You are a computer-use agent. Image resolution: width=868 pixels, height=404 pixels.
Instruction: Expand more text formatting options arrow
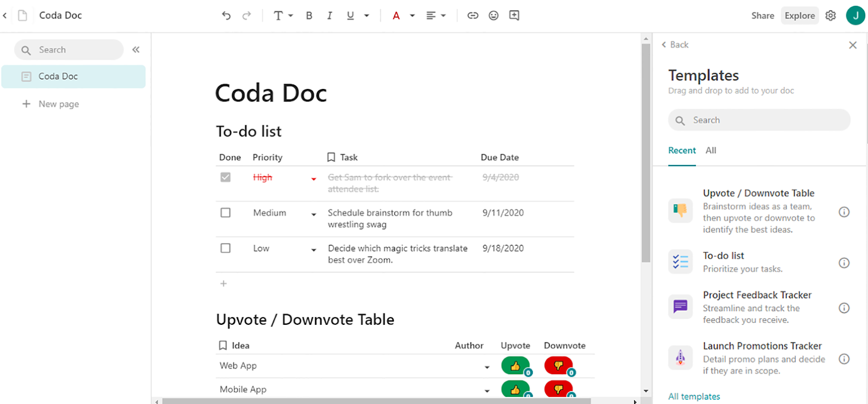click(367, 16)
